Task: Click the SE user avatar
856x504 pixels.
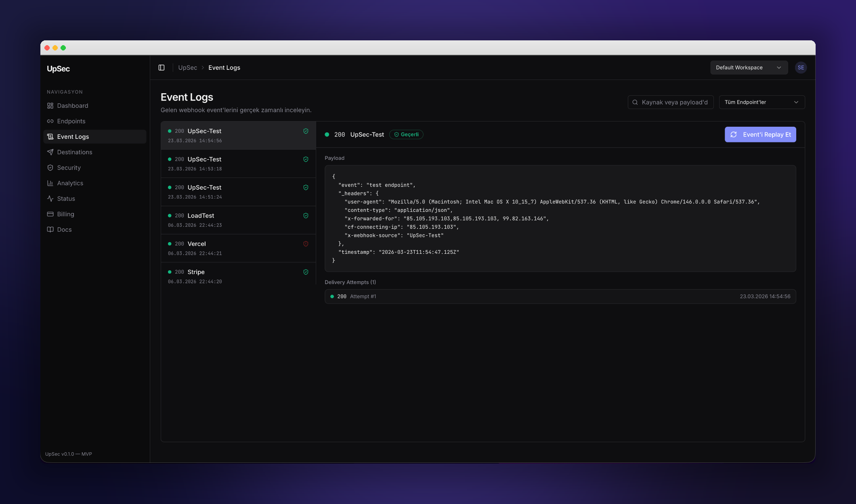Action: point(801,68)
